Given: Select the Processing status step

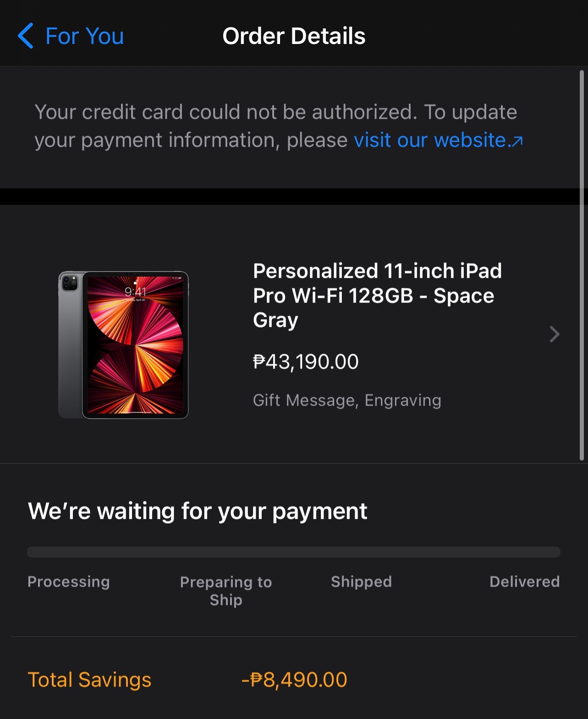Looking at the screenshot, I should click(x=69, y=582).
